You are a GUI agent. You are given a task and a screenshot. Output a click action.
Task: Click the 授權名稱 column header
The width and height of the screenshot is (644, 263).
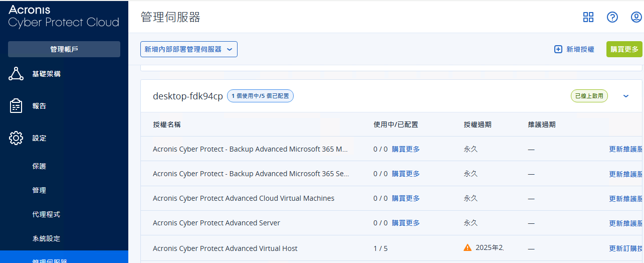[167, 124]
